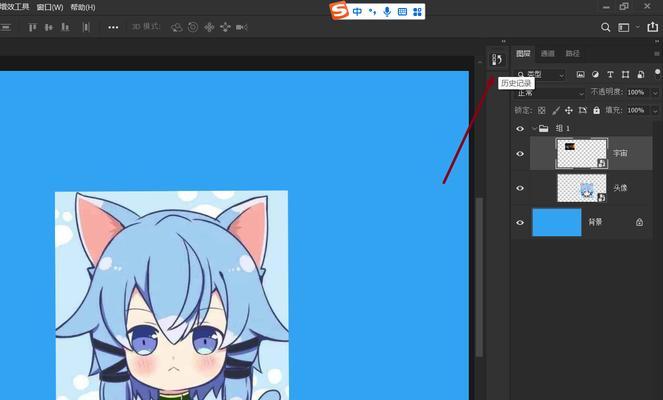Click the Sogou punctuation mode icon
The height and width of the screenshot is (400, 663).
372,11
